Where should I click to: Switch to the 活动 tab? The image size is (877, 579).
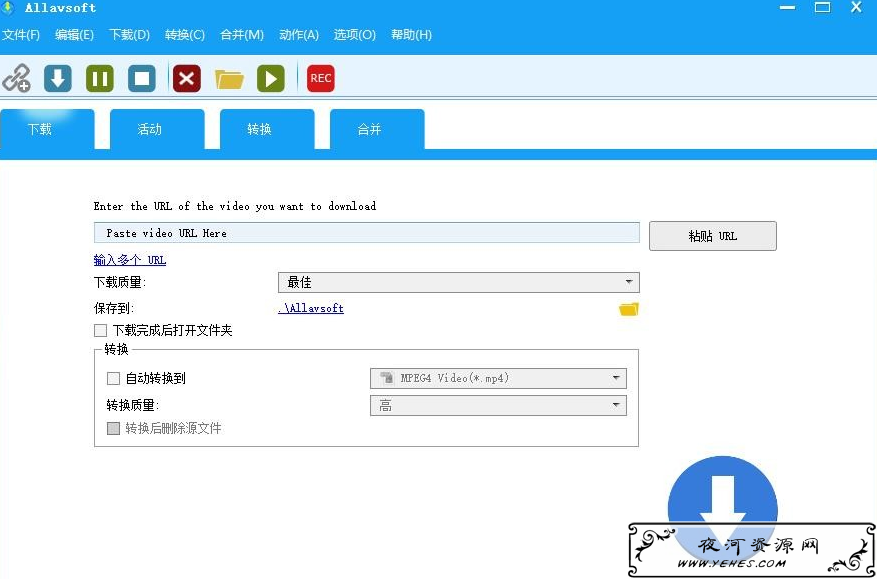[157, 129]
